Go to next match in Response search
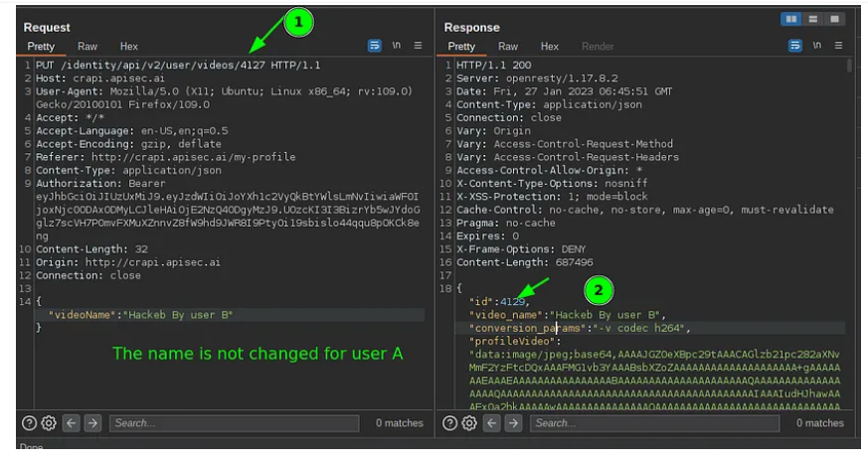This screenshot has height=465, width=868. pos(513,423)
